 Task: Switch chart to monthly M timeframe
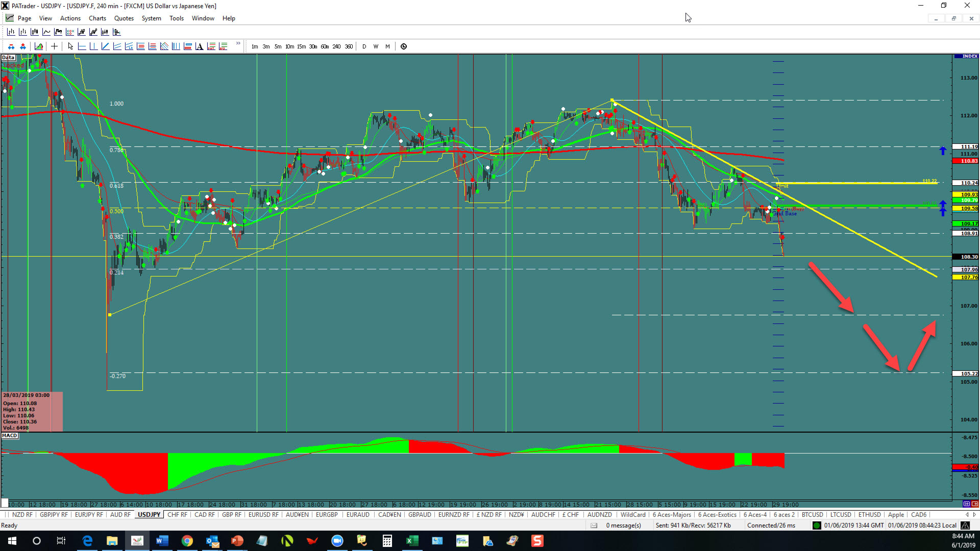pyautogui.click(x=388, y=46)
